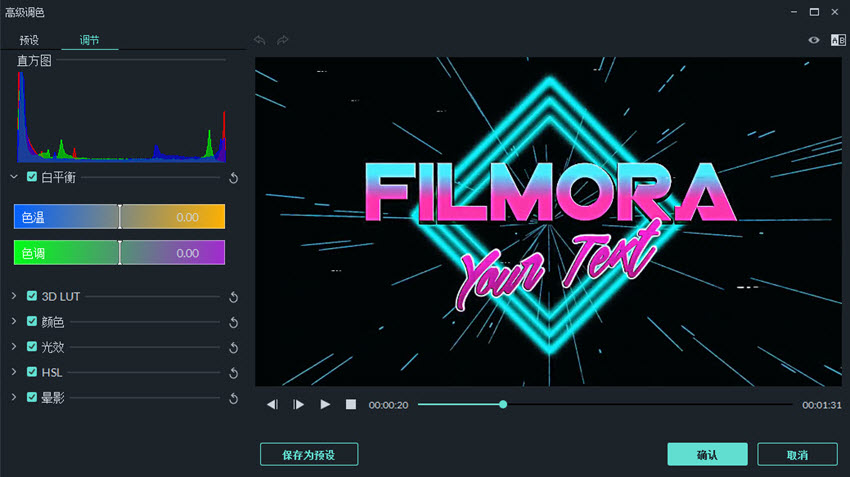Viewport: 850px width, 477px height.
Task: Click the histogram graph
Action: (121, 117)
